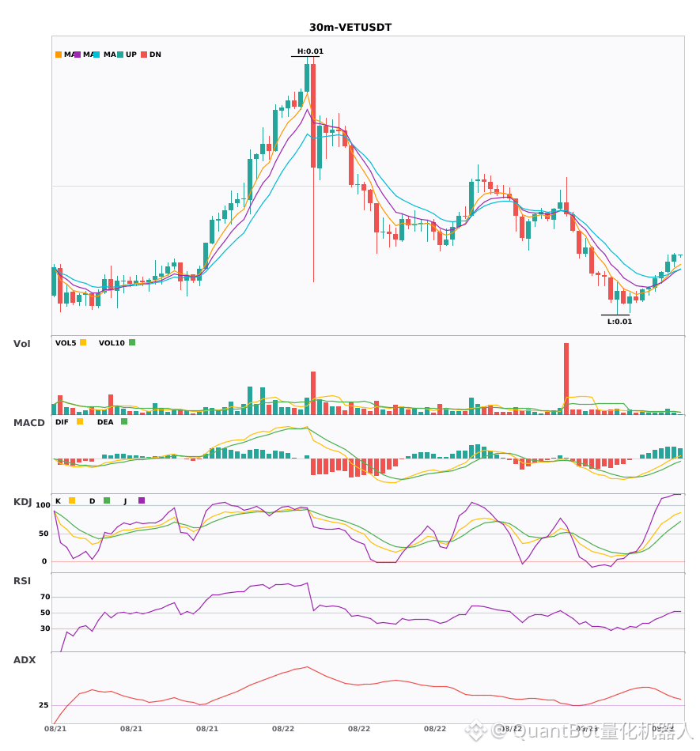Viewport: 700px width, 751px height.
Task: Click the KDJ 0 axis value
Action: point(44,561)
